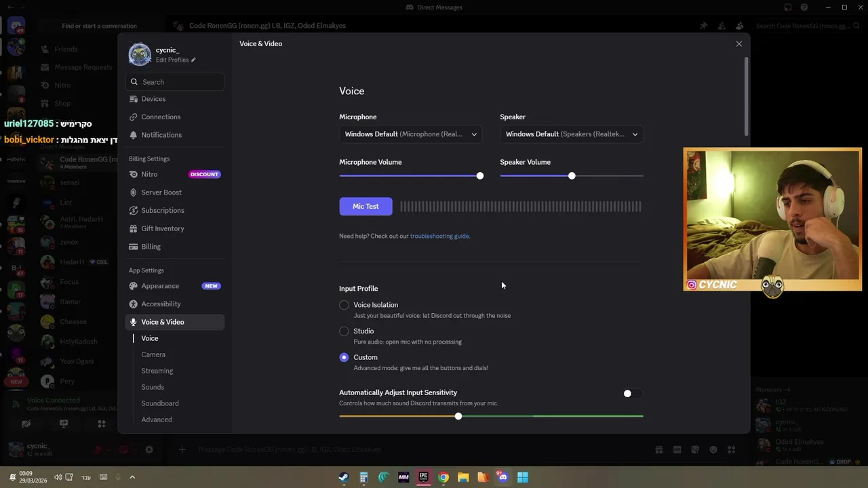
Task: Select the Studio input profile
Action: (x=344, y=331)
